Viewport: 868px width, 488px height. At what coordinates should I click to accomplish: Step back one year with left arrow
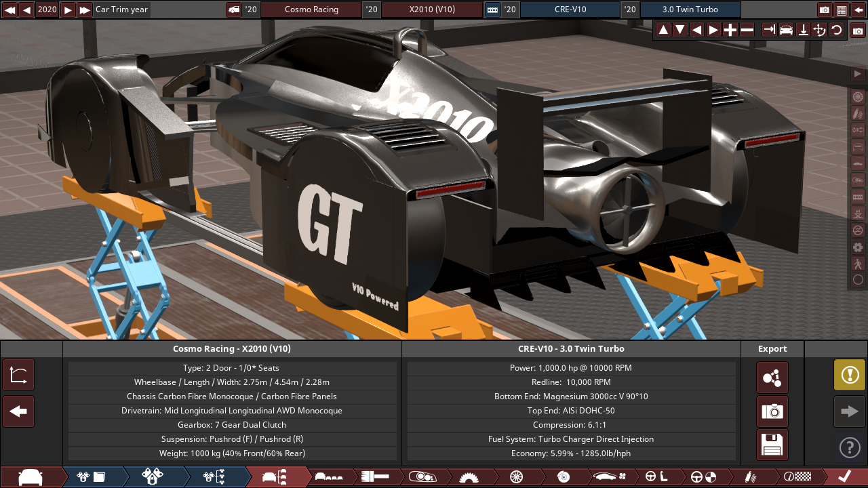(x=26, y=9)
